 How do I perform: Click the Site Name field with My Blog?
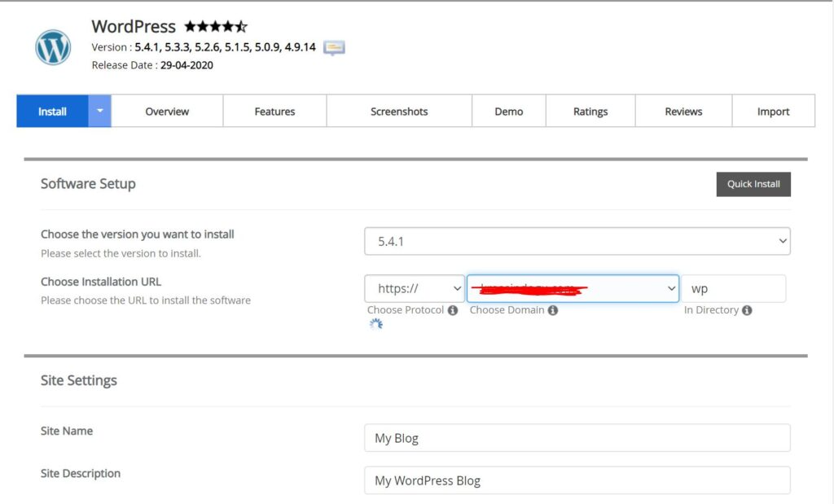point(577,438)
